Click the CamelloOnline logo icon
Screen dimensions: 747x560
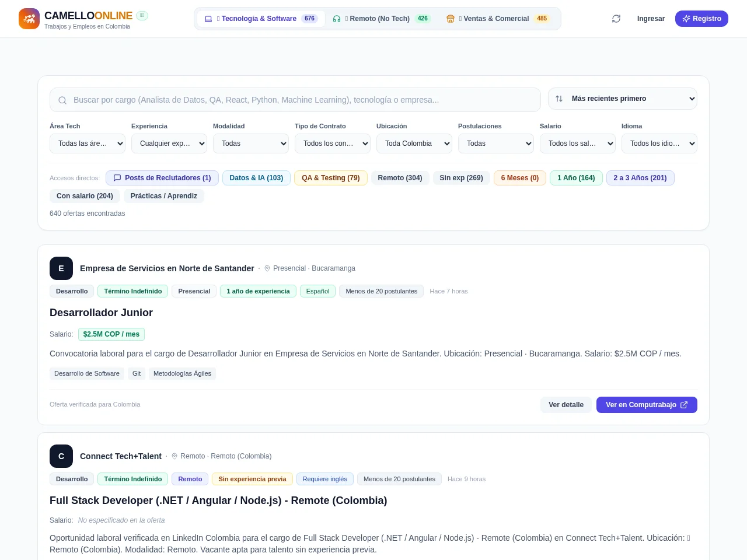[x=29, y=19]
